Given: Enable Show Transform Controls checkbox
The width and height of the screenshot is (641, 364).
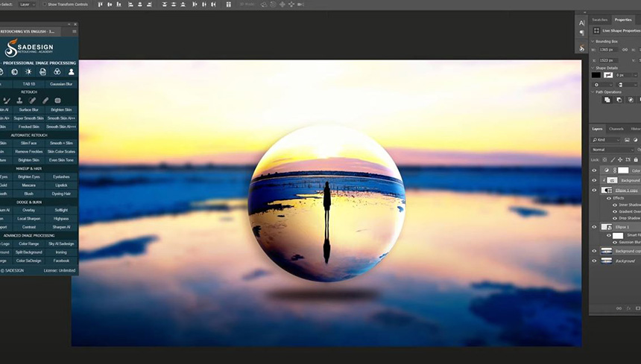Looking at the screenshot, I should pos(44,4).
